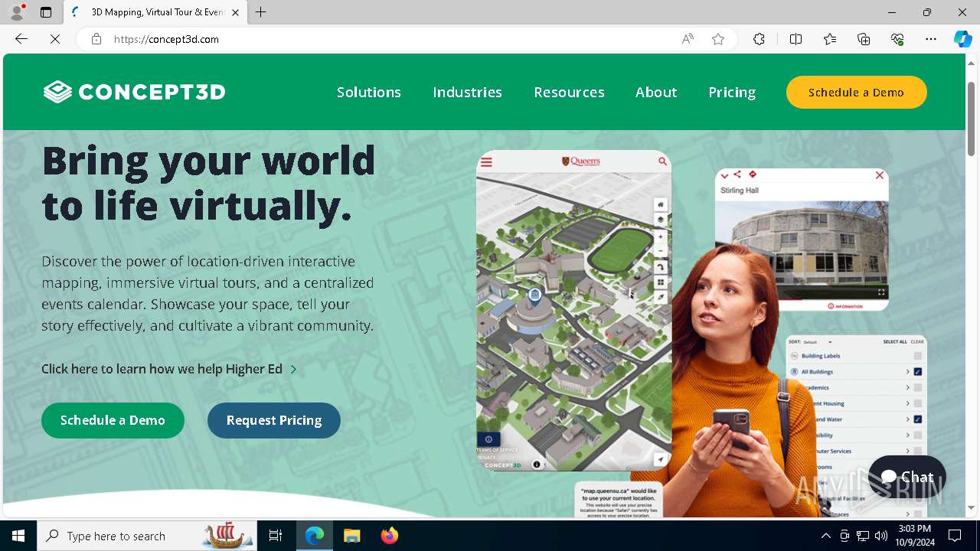Check the Accessibility row checkbox

tap(917, 435)
